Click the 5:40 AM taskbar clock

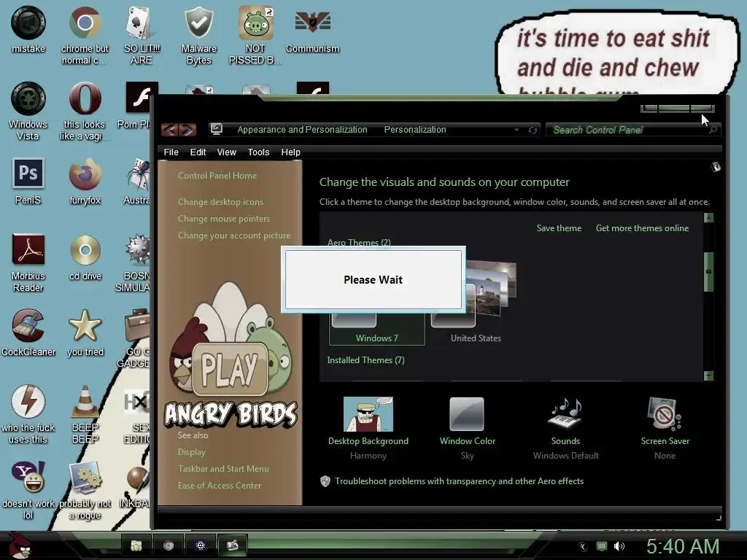click(x=683, y=546)
